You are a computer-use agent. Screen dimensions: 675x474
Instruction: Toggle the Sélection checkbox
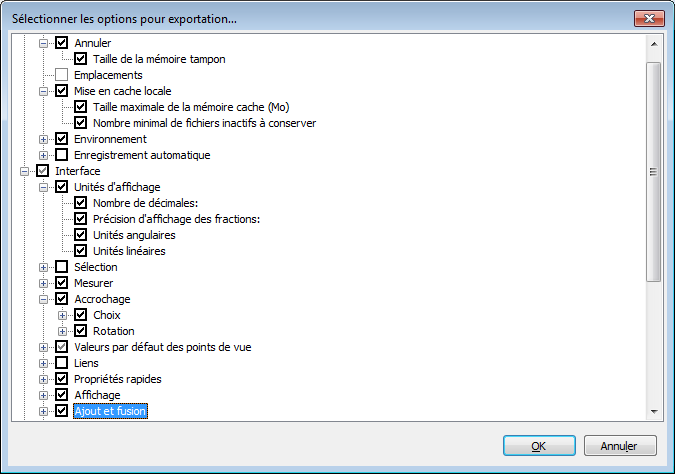[x=62, y=267]
